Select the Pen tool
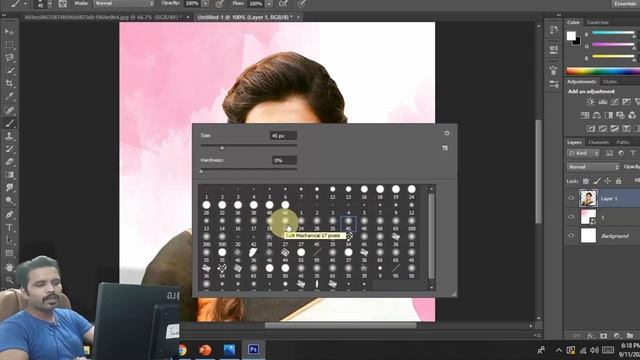Viewport: 640px width, 360px height. click(x=9, y=214)
